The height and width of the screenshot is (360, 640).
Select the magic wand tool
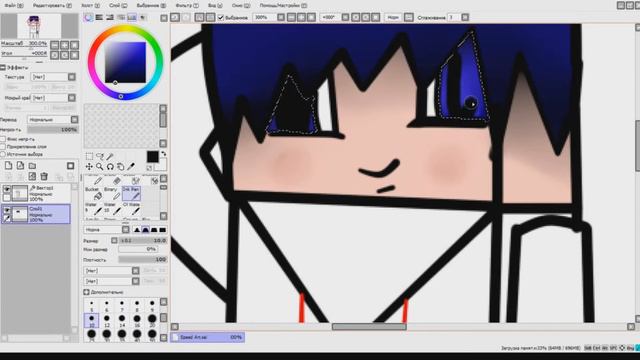click(110, 157)
